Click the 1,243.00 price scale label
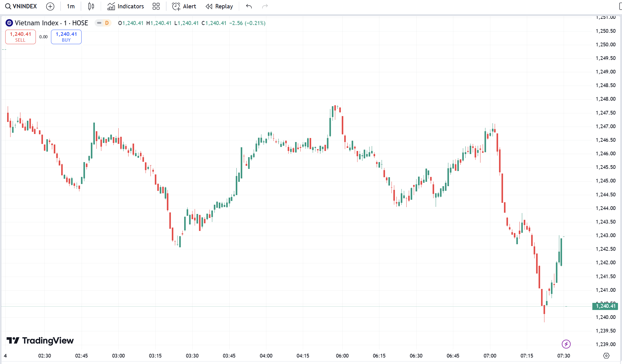622x364 pixels. tap(606, 235)
